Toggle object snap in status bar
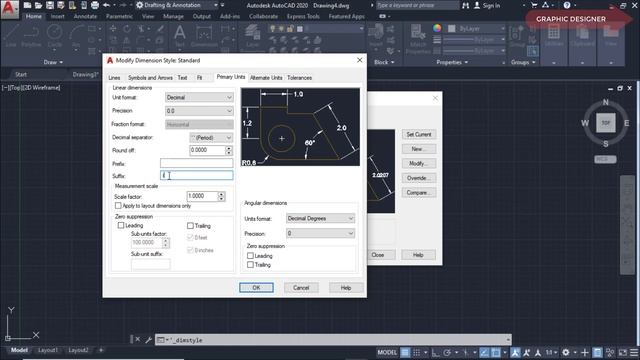640x360 pixels. (496, 352)
